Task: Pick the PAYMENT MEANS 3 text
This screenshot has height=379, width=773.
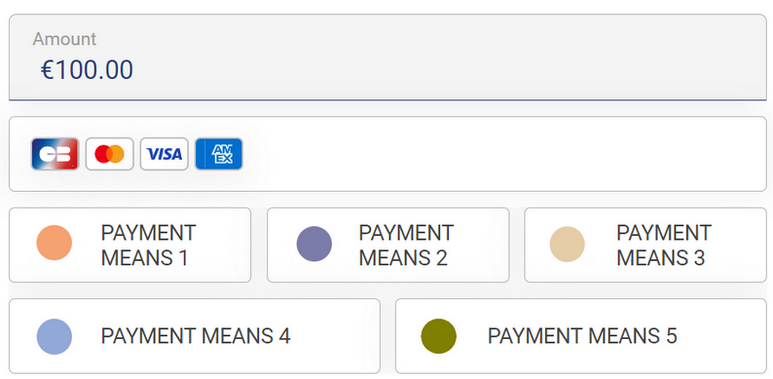Action: 664,245
